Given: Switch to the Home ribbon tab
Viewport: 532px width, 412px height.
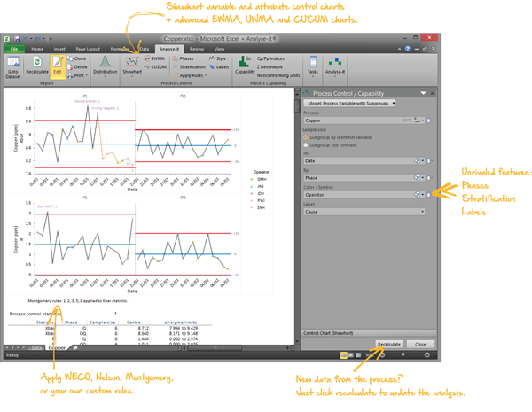Looking at the screenshot, I should 37,49.
